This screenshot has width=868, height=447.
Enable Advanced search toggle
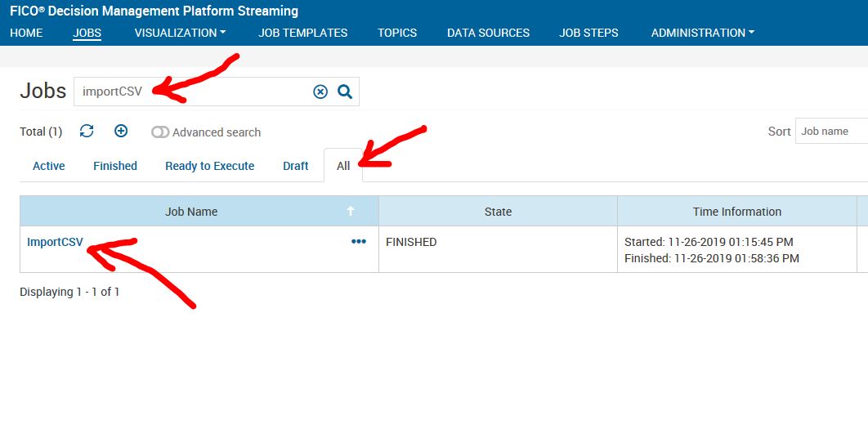(x=160, y=132)
